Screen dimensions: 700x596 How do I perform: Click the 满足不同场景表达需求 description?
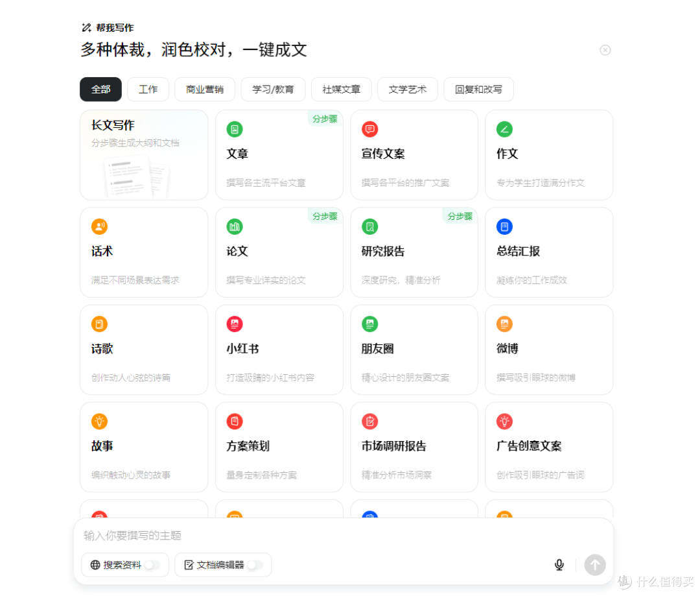135,280
